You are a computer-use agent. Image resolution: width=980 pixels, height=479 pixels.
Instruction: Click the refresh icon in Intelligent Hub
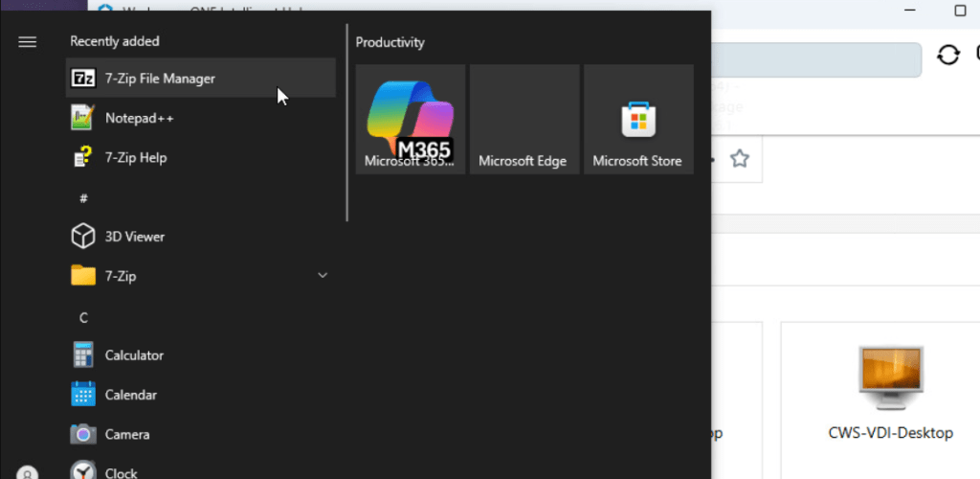[x=947, y=55]
